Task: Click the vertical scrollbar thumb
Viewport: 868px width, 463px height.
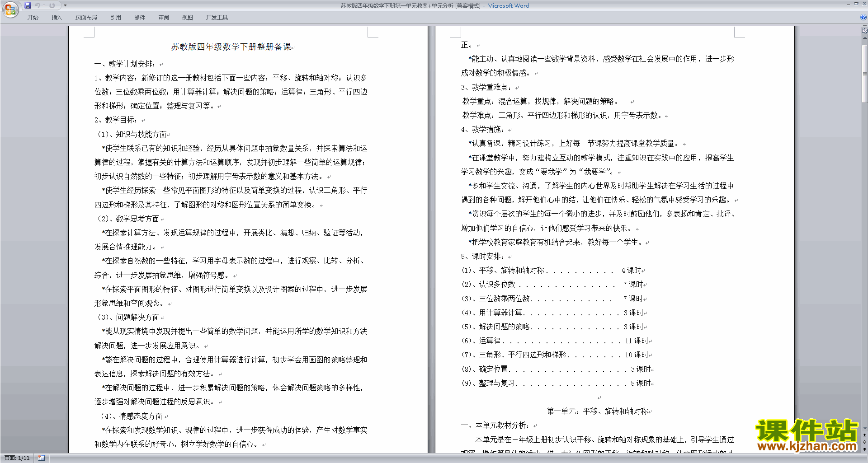Action: tap(865, 73)
